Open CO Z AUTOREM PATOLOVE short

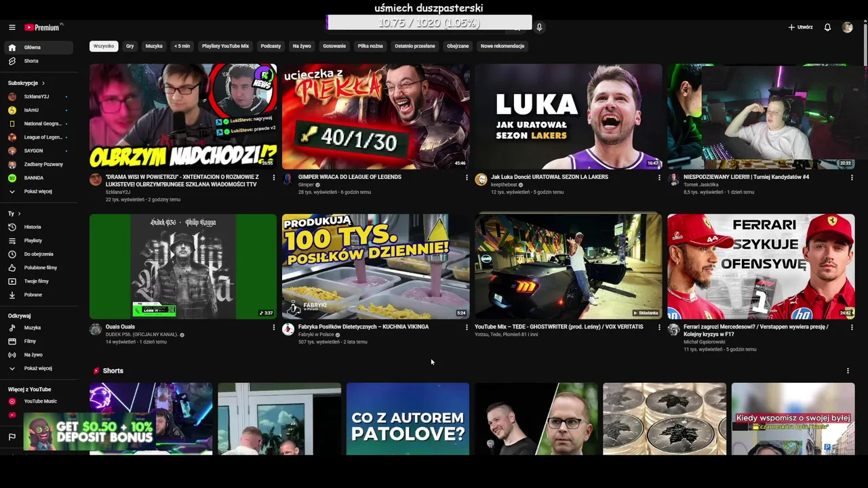point(408,419)
